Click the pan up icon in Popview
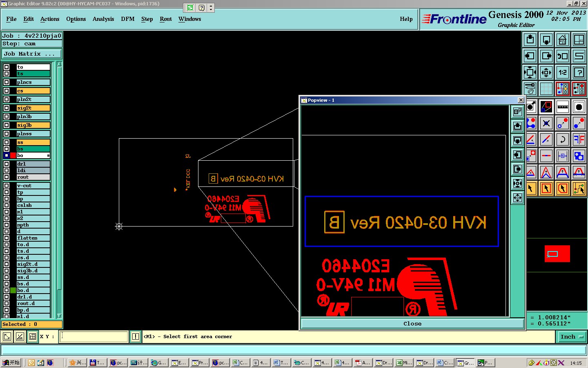This screenshot has height=368, width=588. tap(517, 126)
